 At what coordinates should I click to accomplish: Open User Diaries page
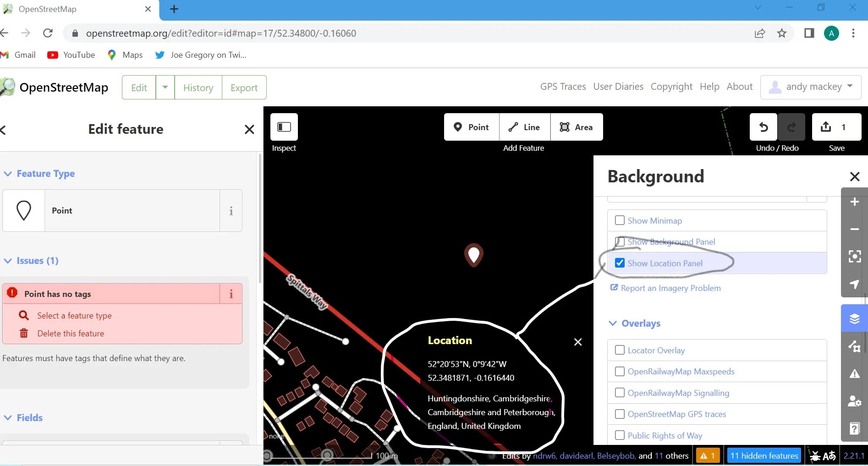tap(618, 87)
